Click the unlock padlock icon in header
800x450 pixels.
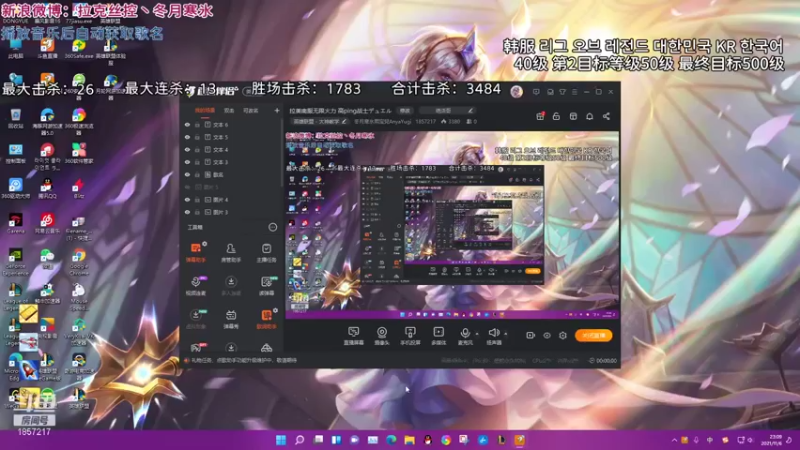pyautogui.click(x=556, y=116)
